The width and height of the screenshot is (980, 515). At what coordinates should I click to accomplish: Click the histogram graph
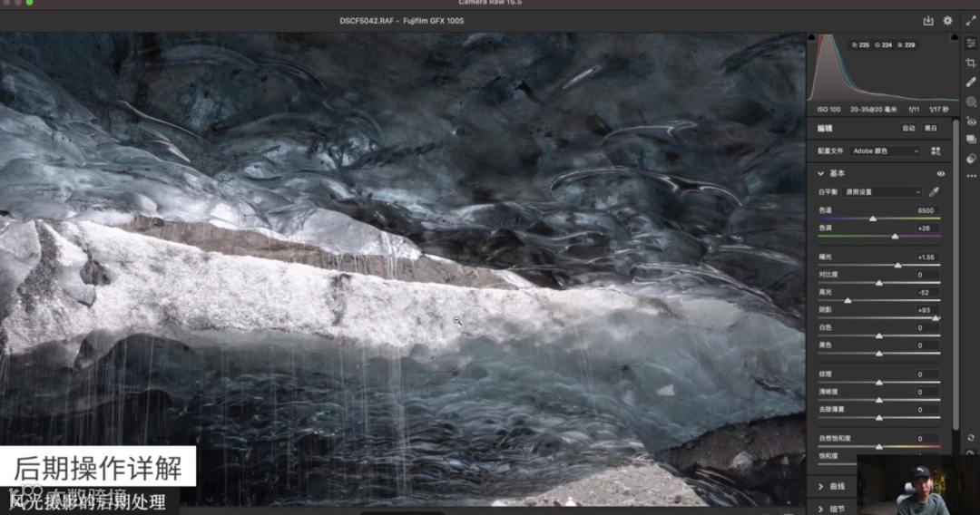(x=883, y=67)
